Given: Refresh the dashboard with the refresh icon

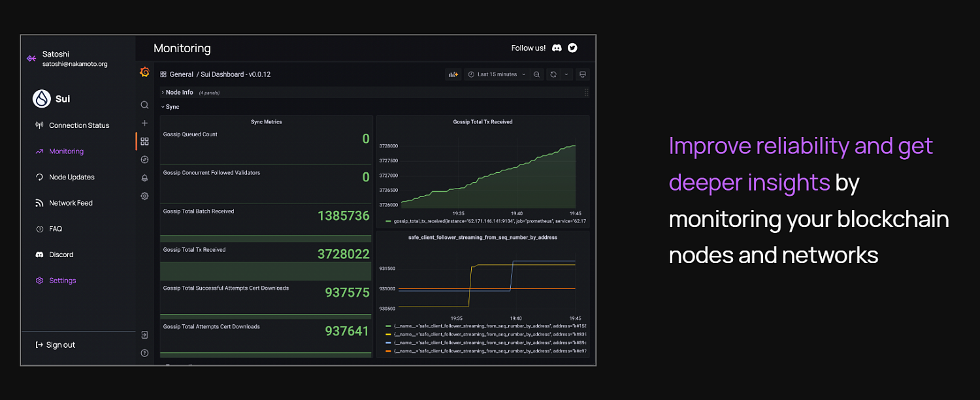Looking at the screenshot, I should coord(553,74).
